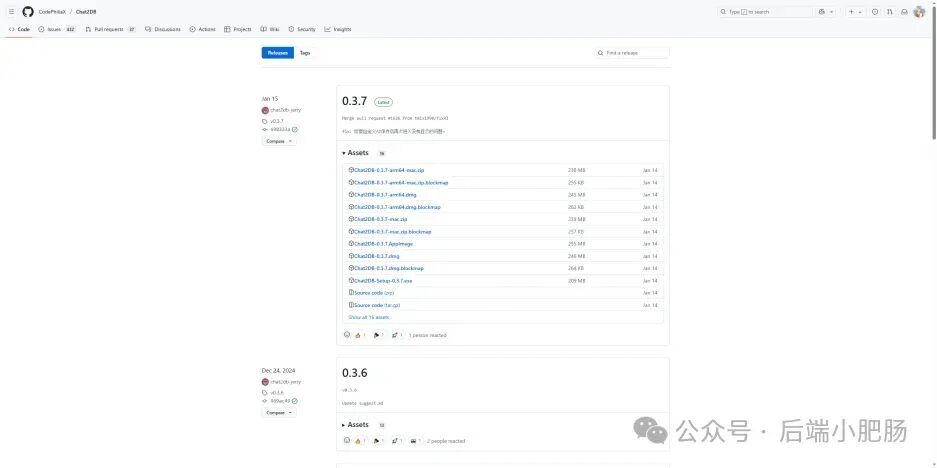Open the Wiki tab
This screenshot has width=937, height=468.
click(x=270, y=29)
